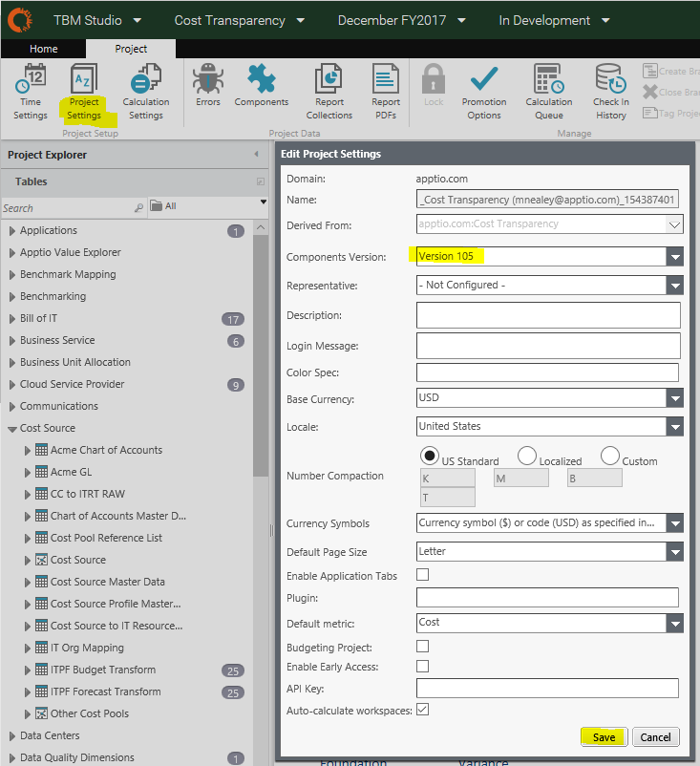Open Default metric dropdown
Viewport: 700px width, 766px height.
[x=674, y=624]
